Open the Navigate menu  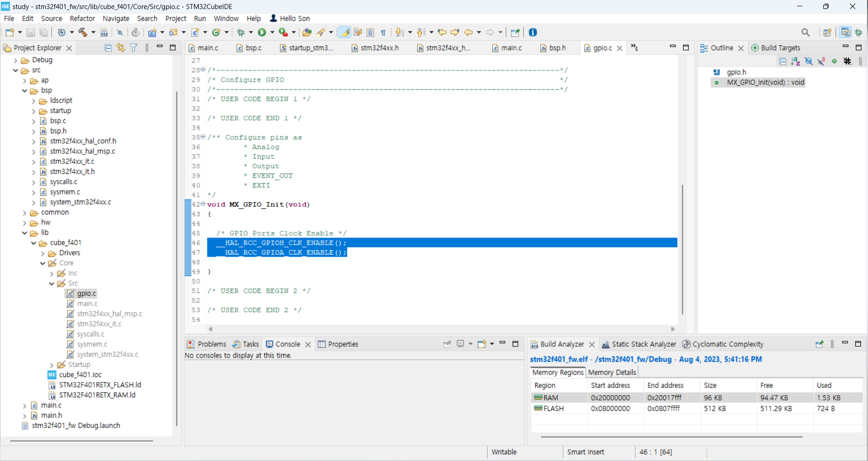click(116, 19)
